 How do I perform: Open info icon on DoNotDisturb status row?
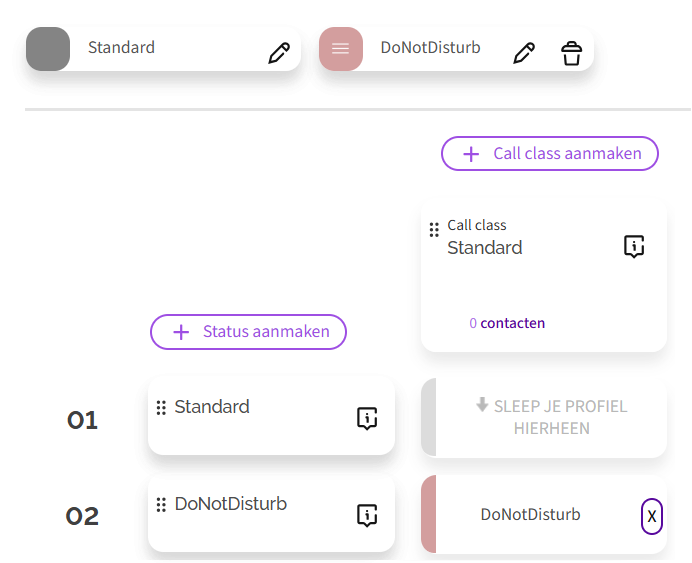pyautogui.click(x=367, y=516)
